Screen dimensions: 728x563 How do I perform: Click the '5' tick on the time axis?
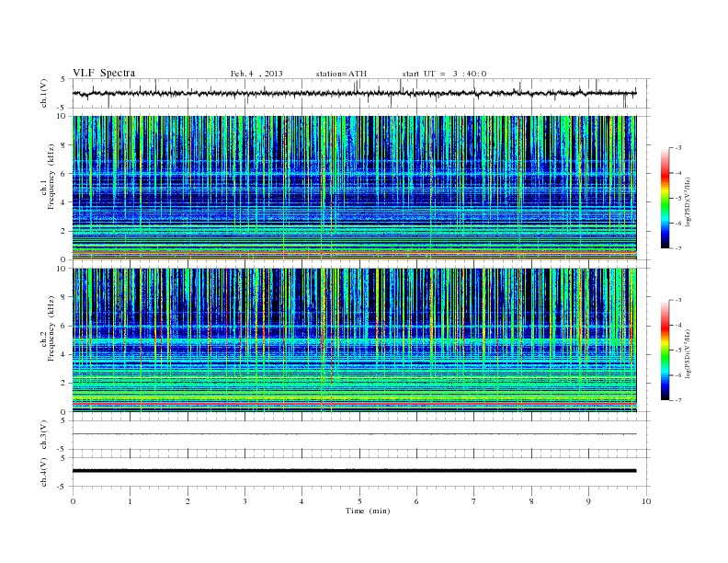click(x=359, y=501)
